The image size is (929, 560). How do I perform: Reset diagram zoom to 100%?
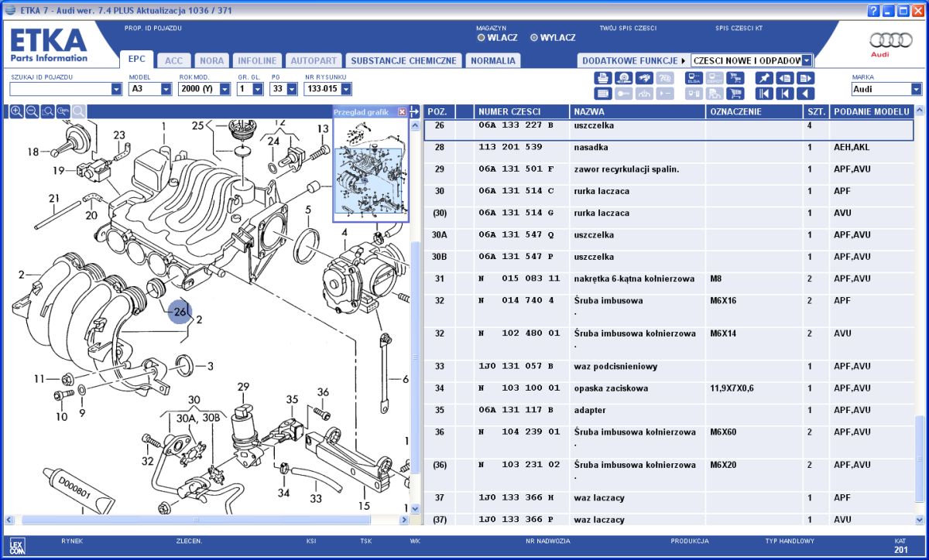(63, 111)
